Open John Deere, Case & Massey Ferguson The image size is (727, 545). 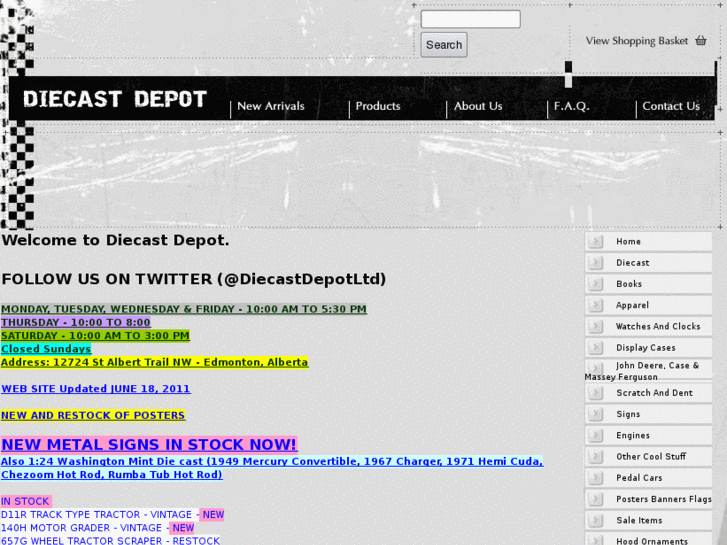click(x=648, y=371)
